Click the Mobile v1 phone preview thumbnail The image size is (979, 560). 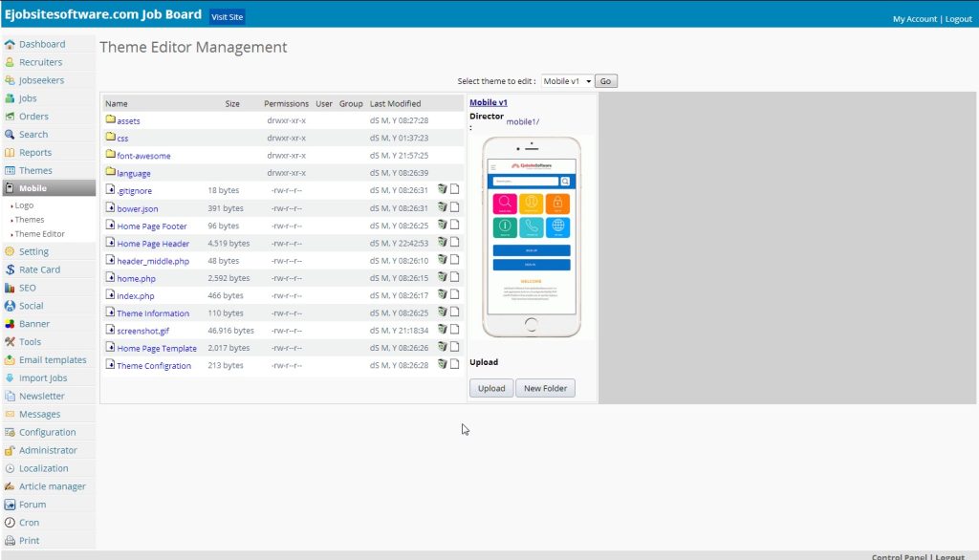[532, 237]
